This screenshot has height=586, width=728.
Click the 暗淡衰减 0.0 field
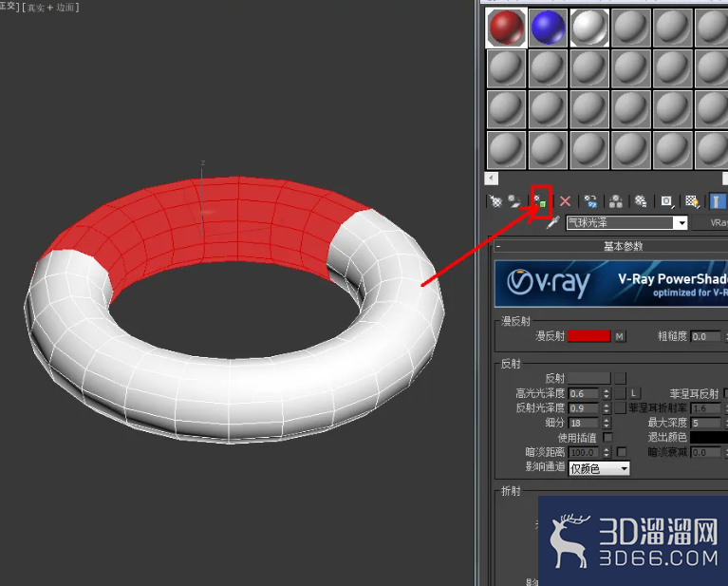(x=706, y=452)
